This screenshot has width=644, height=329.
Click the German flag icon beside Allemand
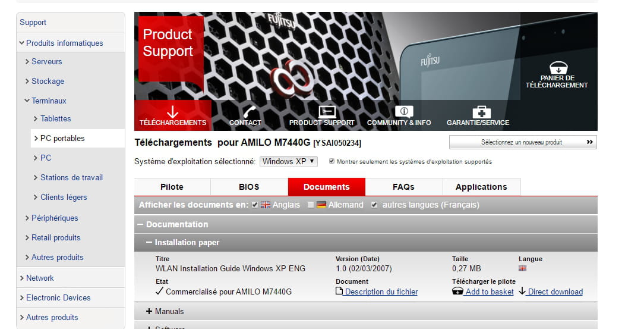click(x=321, y=205)
